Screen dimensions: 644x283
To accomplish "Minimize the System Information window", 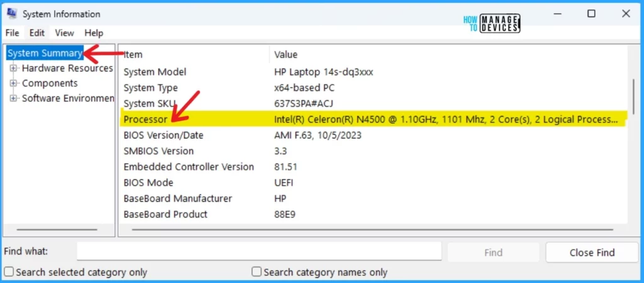I will (557, 14).
